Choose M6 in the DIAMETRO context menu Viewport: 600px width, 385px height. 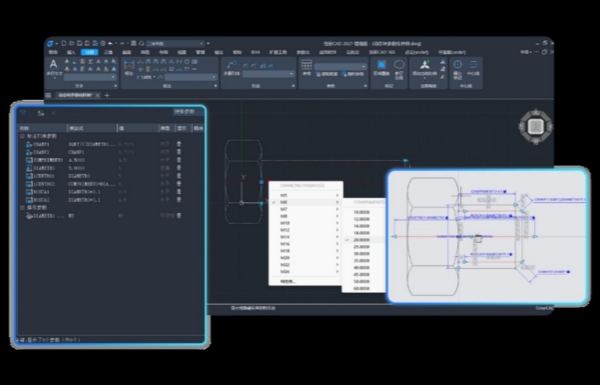pos(305,202)
